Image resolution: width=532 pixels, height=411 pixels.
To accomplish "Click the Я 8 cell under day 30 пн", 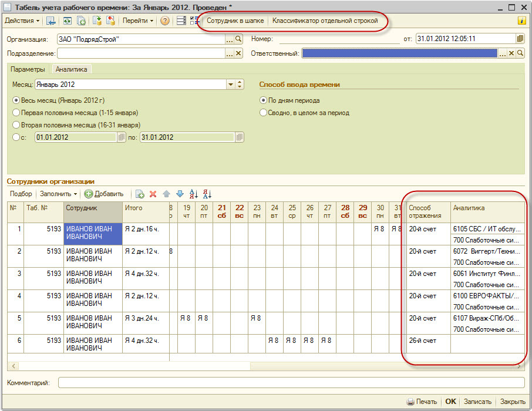I will point(380,234).
